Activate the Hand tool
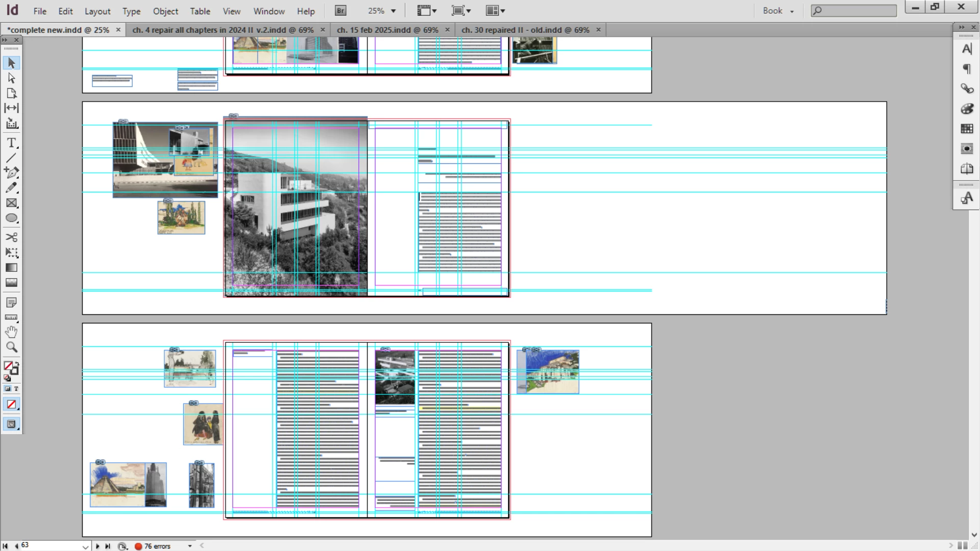 11,332
